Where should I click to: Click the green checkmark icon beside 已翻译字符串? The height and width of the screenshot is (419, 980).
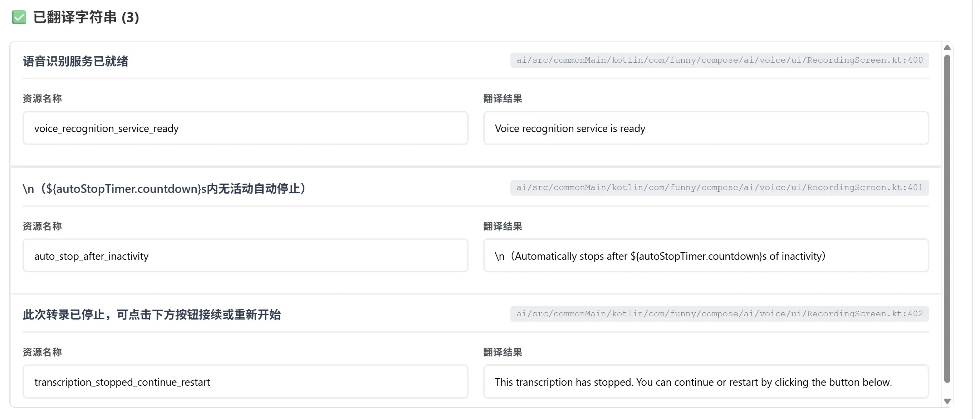click(x=19, y=18)
